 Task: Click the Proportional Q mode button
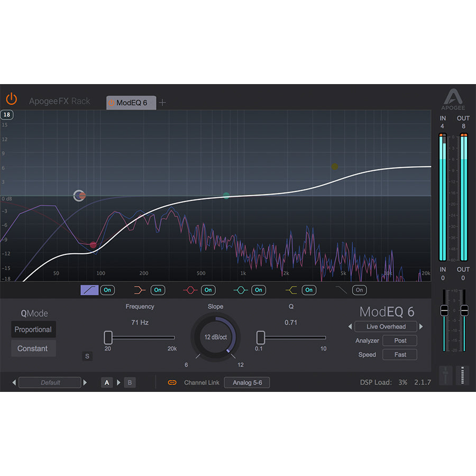[x=33, y=329]
